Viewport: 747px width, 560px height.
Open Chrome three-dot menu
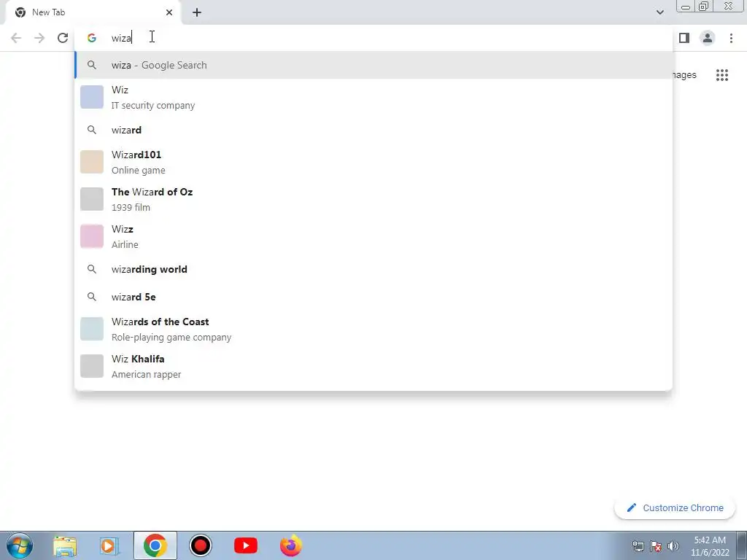coord(731,38)
